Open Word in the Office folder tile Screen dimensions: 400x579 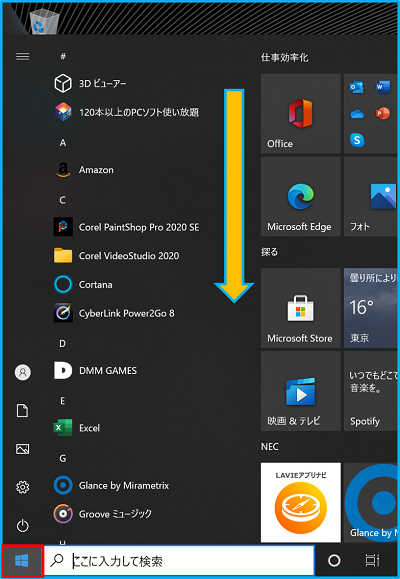tap(383, 87)
